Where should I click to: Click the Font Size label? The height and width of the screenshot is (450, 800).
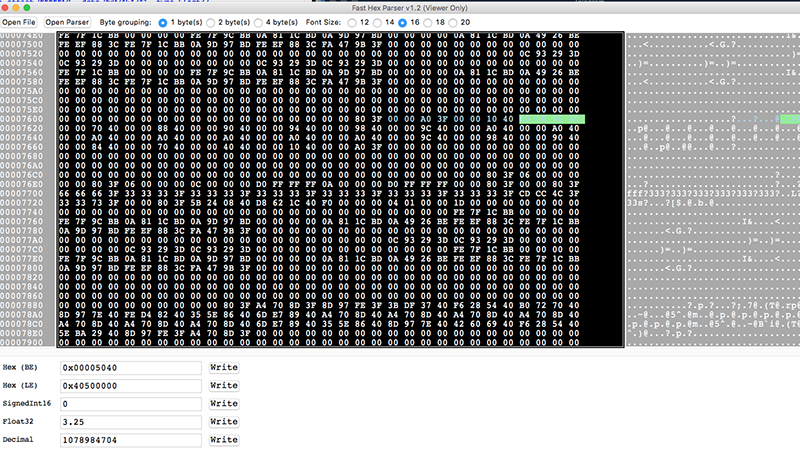[x=323, y=22]
